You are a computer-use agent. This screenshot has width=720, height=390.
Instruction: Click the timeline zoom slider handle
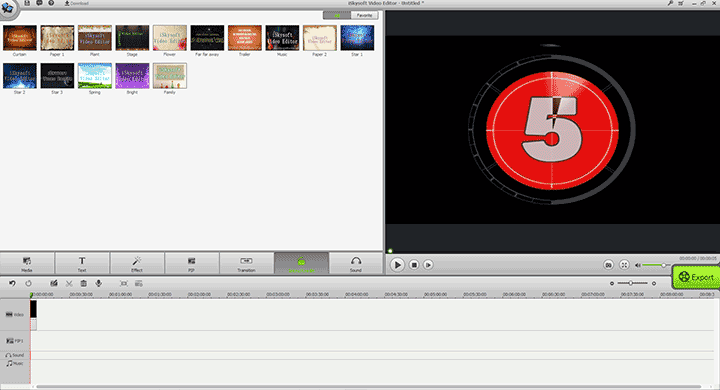tap(631, 283)
